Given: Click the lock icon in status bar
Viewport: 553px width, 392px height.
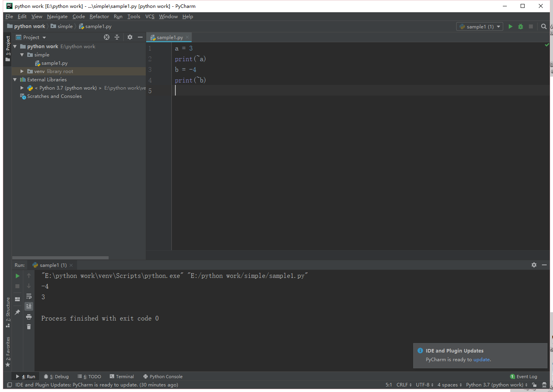Looking at the screenshot, I should [x=534, y=385].
